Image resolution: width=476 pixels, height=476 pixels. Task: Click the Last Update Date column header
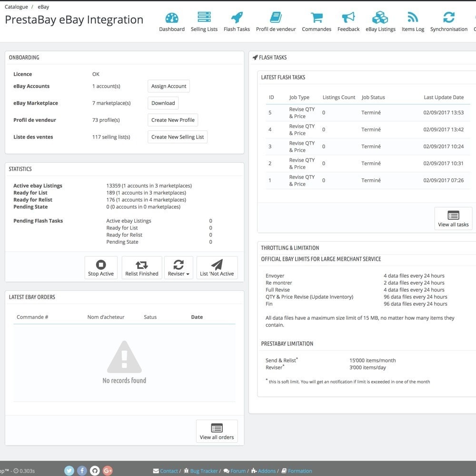pos(444,98)
